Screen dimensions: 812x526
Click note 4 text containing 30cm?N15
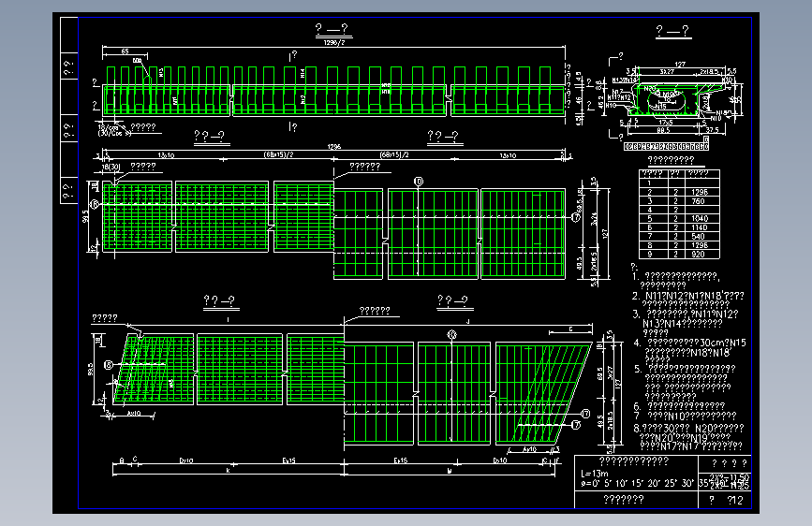click(x=690, y=343)
